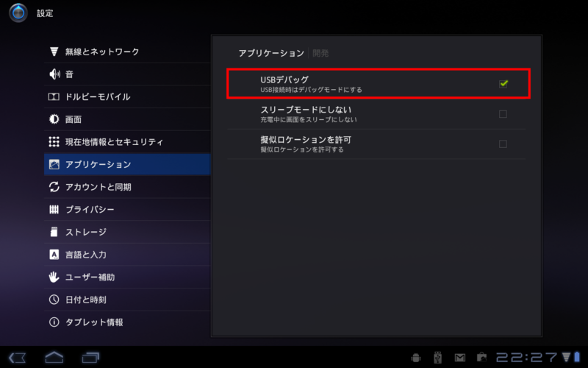Click the info icon beside タブレット情報
This screenshot has height=368, width=588.
[54, 322]
